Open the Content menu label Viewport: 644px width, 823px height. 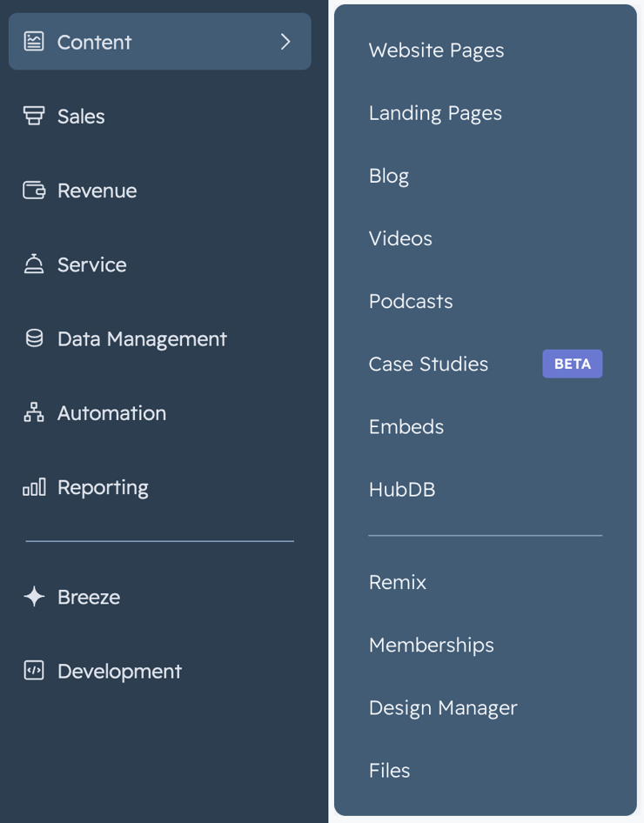95,42
